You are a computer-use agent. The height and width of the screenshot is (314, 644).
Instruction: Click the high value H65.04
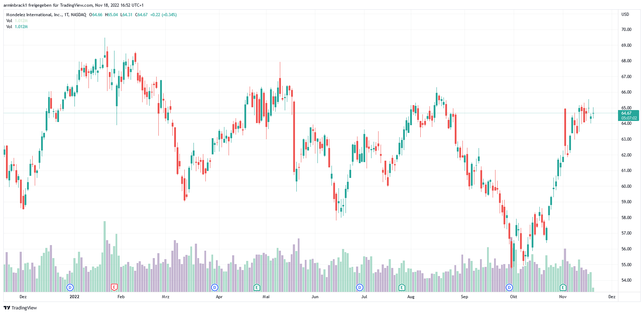click(x=111, y=15)
